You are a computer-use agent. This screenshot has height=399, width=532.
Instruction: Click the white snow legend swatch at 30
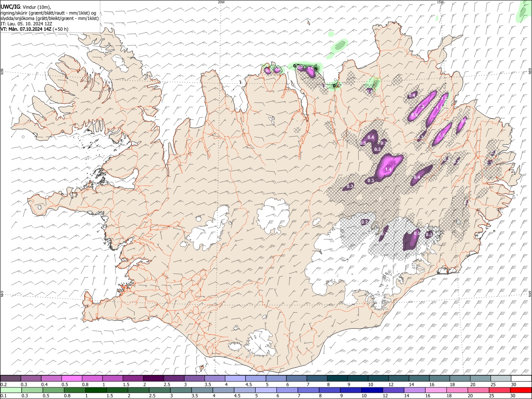[522, 378]
